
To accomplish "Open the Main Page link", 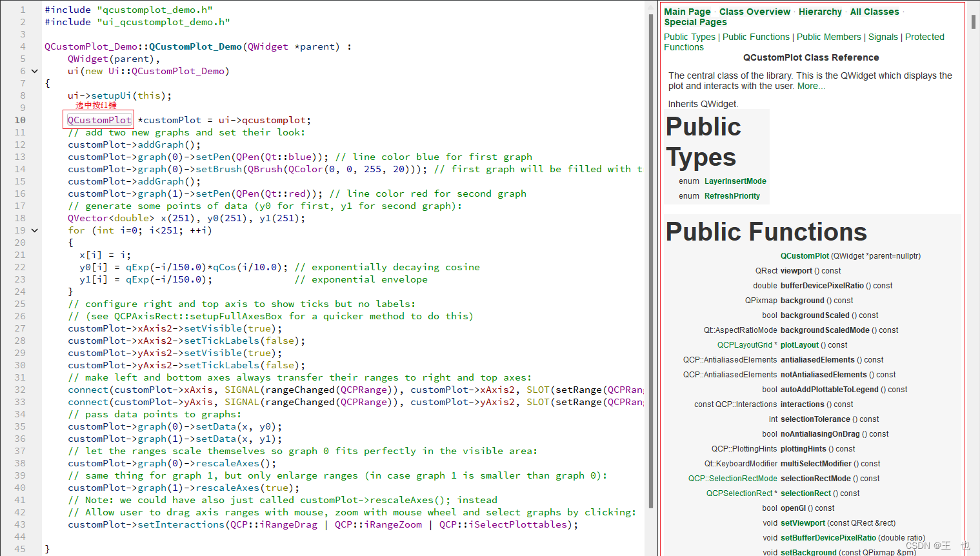I will [x=687, y=12].
